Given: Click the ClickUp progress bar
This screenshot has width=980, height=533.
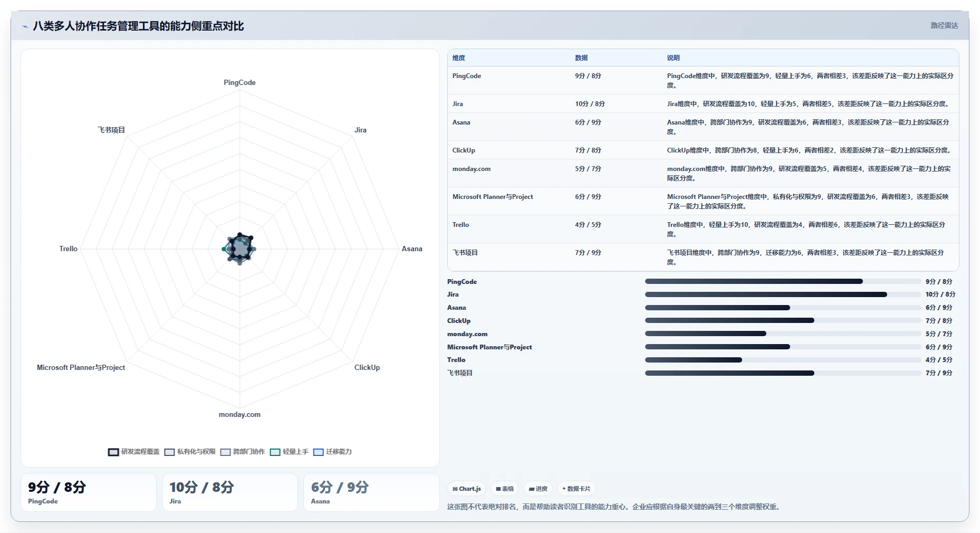Looking at the screenshot, I should pyautogui.click(x=783, y=321).
